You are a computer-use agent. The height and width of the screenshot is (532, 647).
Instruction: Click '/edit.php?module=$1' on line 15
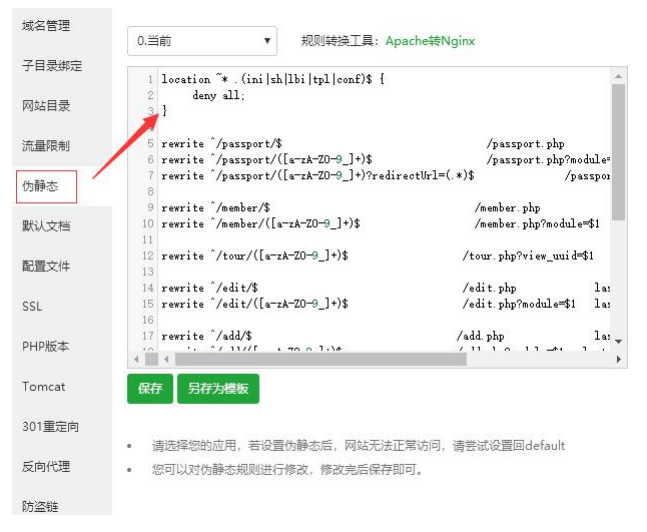pos(519,304)
